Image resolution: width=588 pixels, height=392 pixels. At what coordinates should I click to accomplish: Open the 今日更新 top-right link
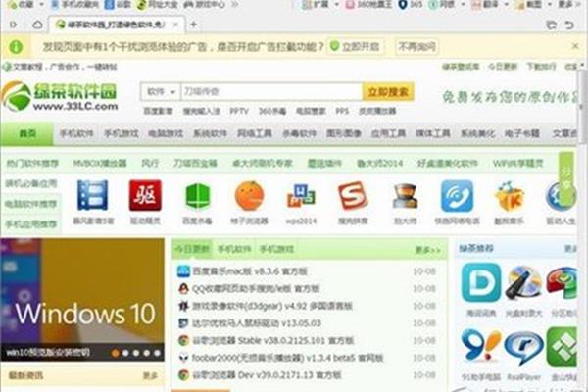point(503,67)
